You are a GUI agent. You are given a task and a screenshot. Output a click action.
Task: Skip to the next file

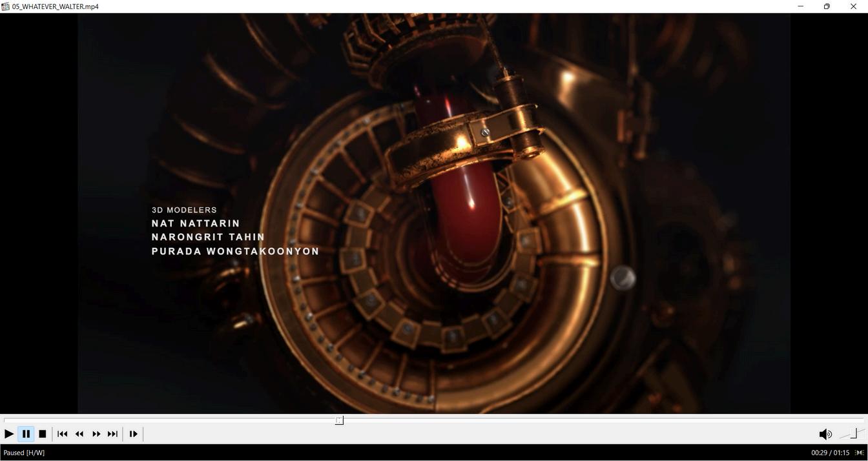(113, 434)
